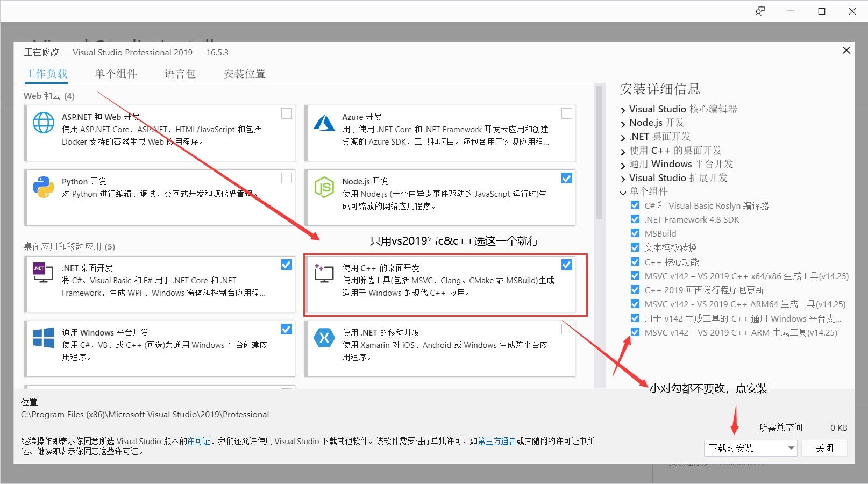Click the 位置 label above the path
The height and width of the screenshot is (484, 868).
pos(30,402)
